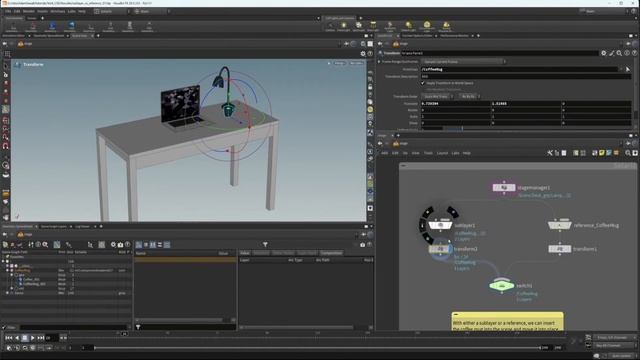640x360 pixels.
Task: Select the switch1 node
Action: click(x=502, y=286)
